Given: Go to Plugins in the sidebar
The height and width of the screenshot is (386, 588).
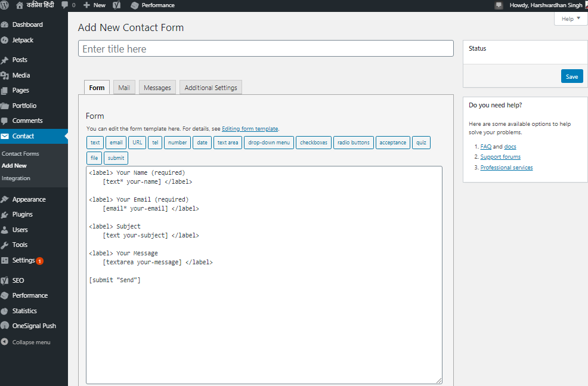Looking at the screenshot, I should pos(22,214).
